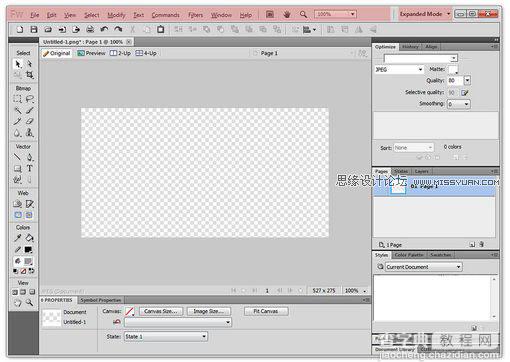Open the Current Document styles dropdown
This screenshot has height=362, width=510.
pyautogui.click(x=424, y=267)
